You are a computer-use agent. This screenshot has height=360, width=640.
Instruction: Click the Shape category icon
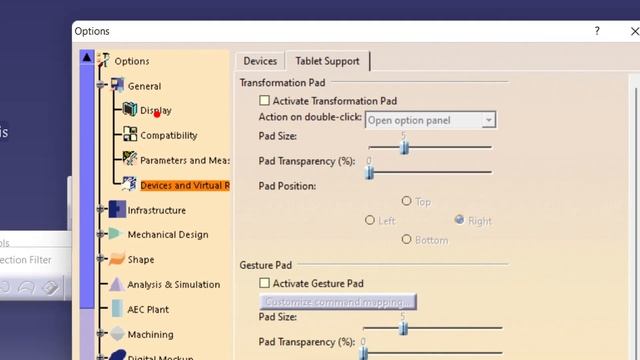pyautogui.click(x=117, y=259)
